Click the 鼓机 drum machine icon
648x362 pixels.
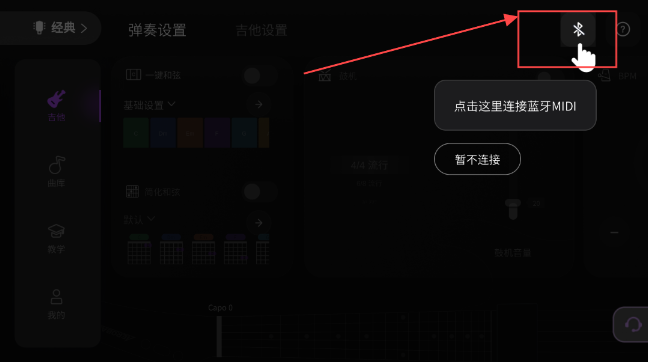coord(325,76)
